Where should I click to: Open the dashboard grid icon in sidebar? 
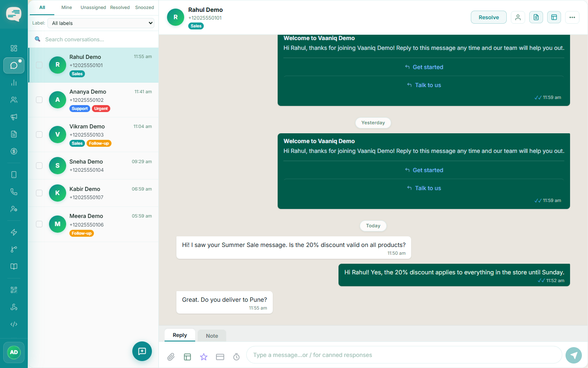pyautogui.click(x=14, y=48)
